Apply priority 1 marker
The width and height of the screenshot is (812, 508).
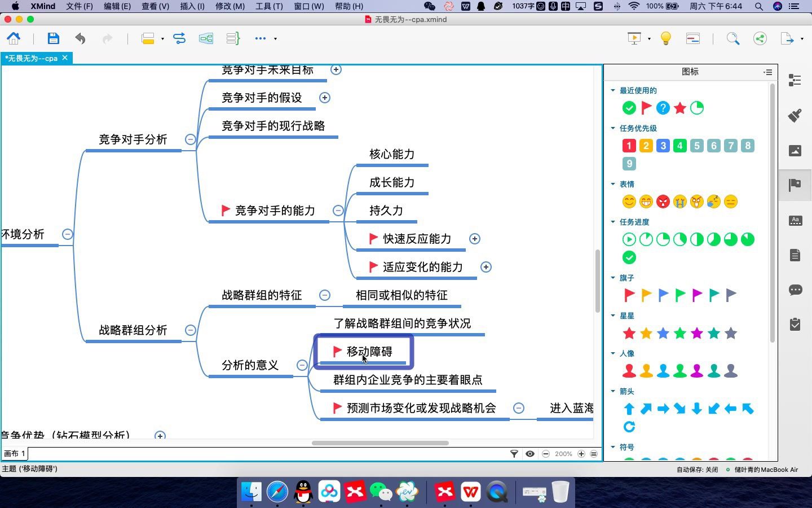tap(629, 146)
